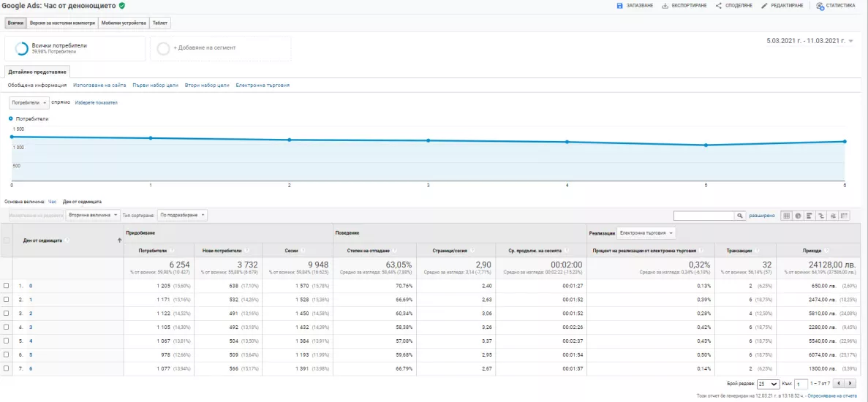Switch table to pie chart view

point(799,216)
